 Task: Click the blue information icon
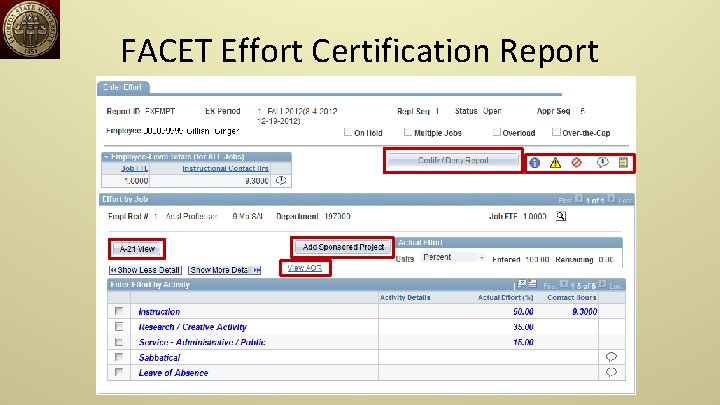(x=534, y=163)
